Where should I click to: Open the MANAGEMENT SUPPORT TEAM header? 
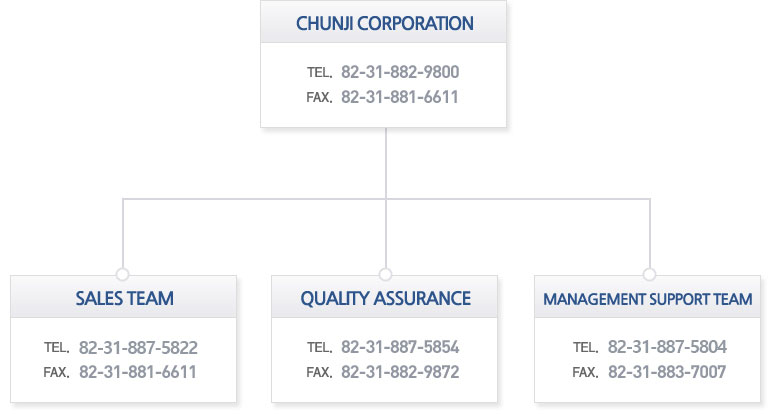click(x=647, y=299)
